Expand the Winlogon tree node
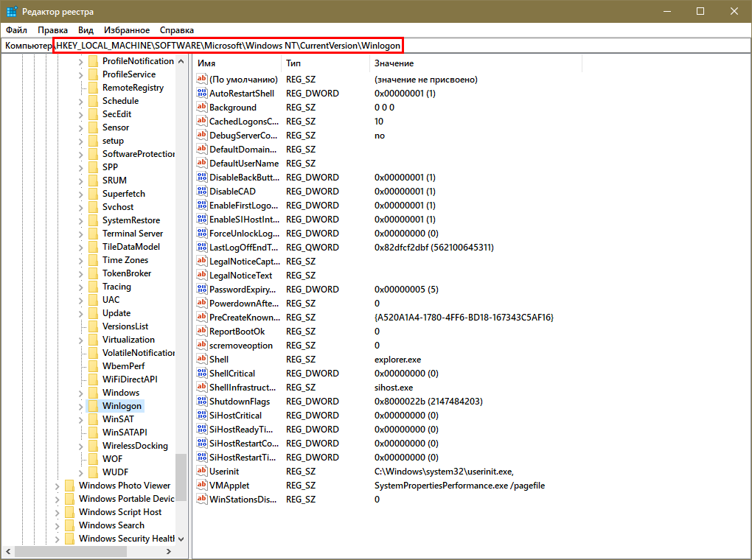The width and height of the screenshot is (752, 560). point(80,406)
